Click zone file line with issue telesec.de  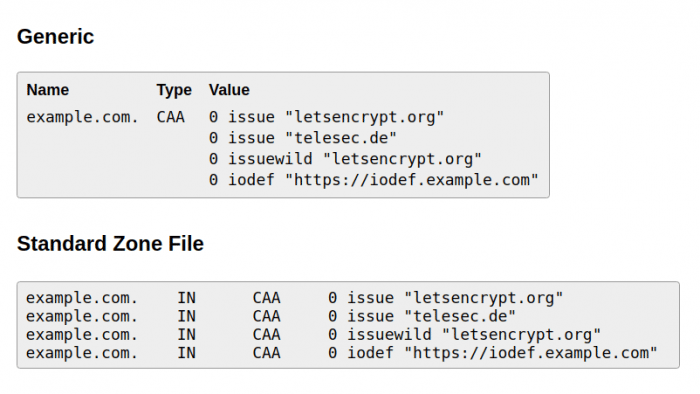pyautogui.click(x=271, y=316)
